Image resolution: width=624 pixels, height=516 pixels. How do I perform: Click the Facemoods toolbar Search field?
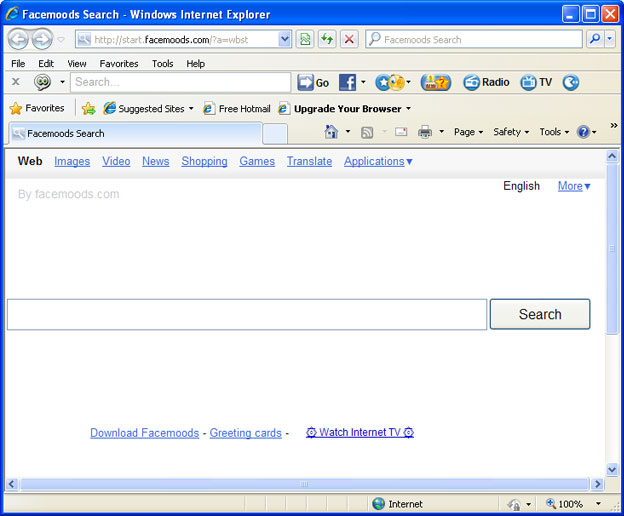(181, 82)
